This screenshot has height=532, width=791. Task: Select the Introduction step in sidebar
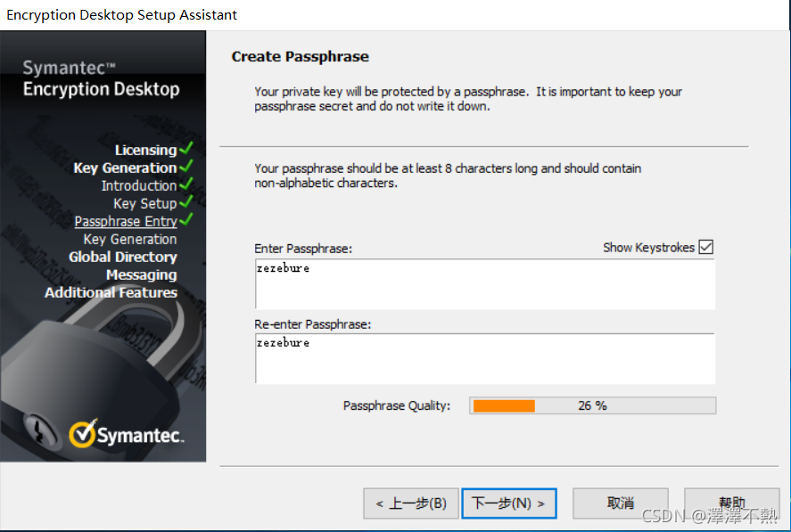[x=139, y=185]
